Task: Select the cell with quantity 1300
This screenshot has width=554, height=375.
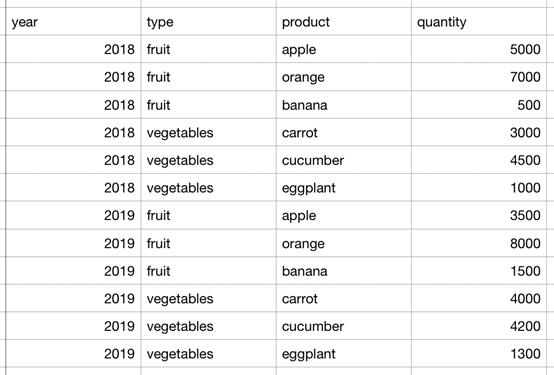Action: click(x=479, y=354)
